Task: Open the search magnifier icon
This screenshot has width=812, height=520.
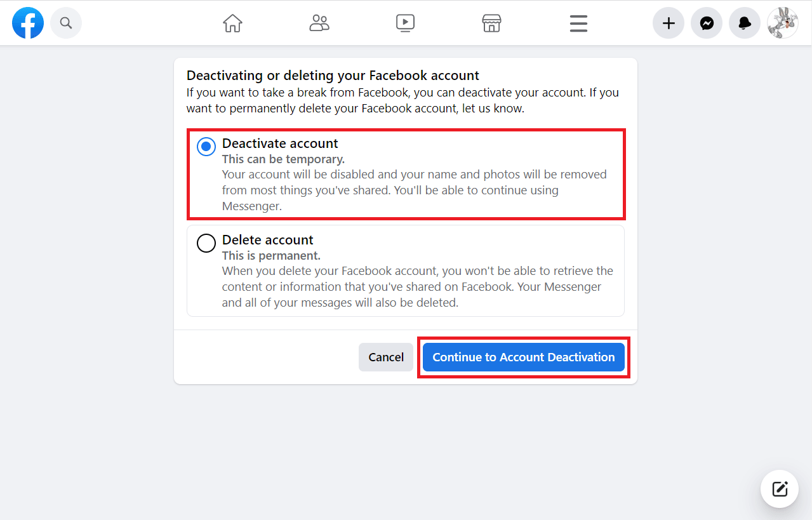Action: tap(66, 23)
